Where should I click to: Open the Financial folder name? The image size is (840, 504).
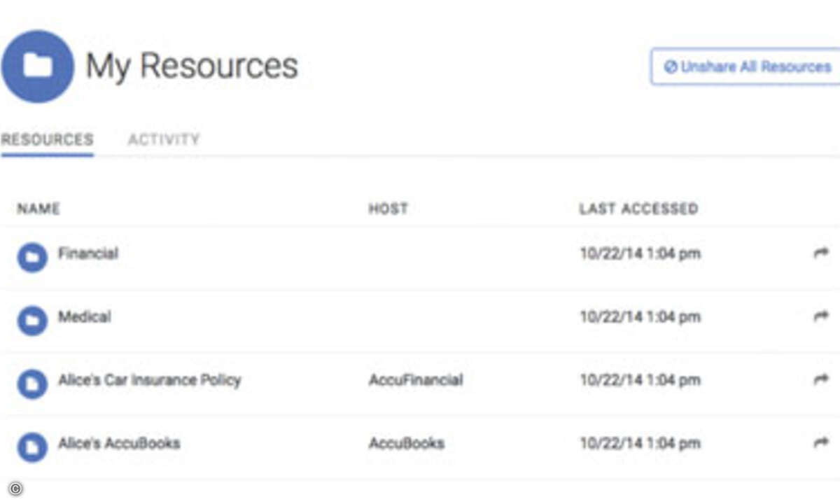click(88, 253)
